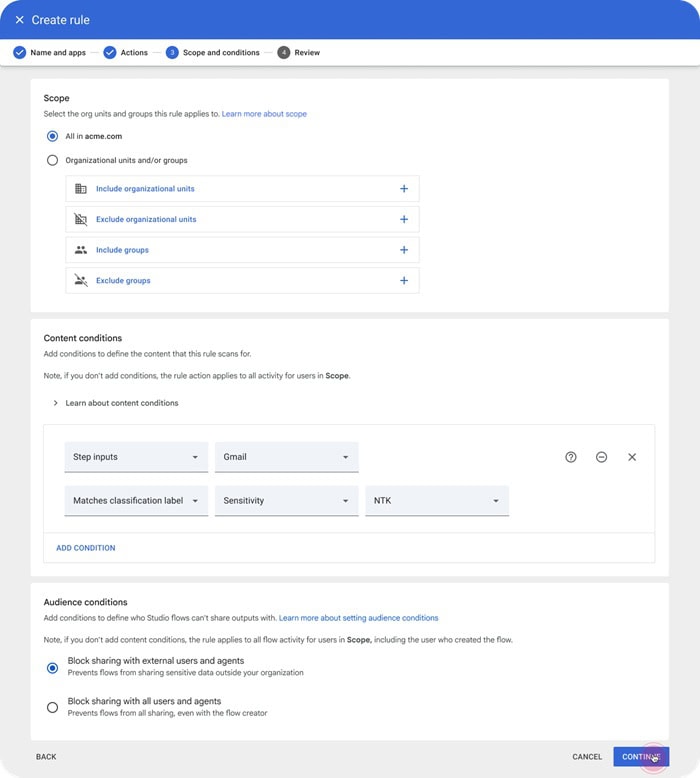The width and height of the screenshot is (700, 778).
Task: Click the step 4 Review circle icon
Action: pos(284,53)
